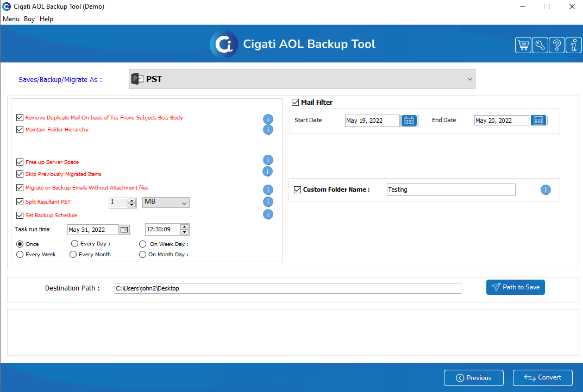Viewport: 583px width, 392px height.
Task: Decrease task run time with down arrow
Action: pos(184,232)
